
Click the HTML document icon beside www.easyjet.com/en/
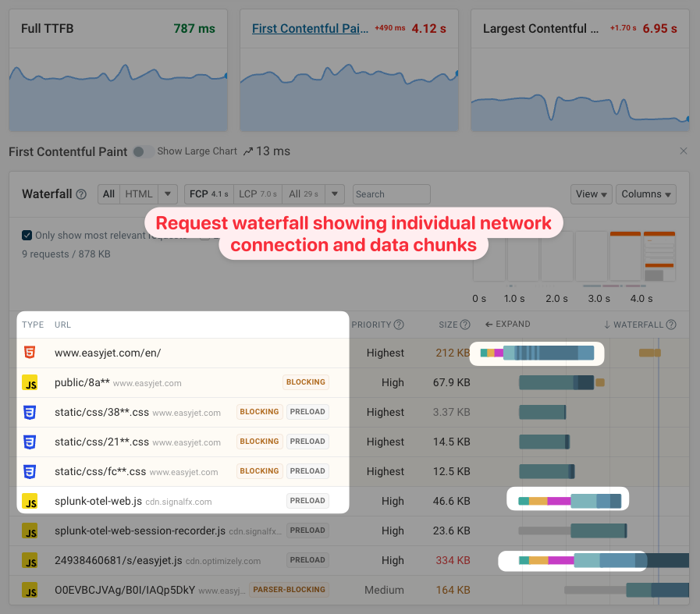[30, 353]
